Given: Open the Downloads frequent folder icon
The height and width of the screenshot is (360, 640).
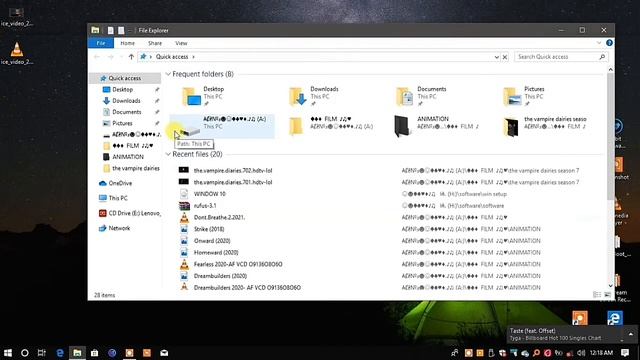Looking at the screenshot, I should [x=298, y=97].
